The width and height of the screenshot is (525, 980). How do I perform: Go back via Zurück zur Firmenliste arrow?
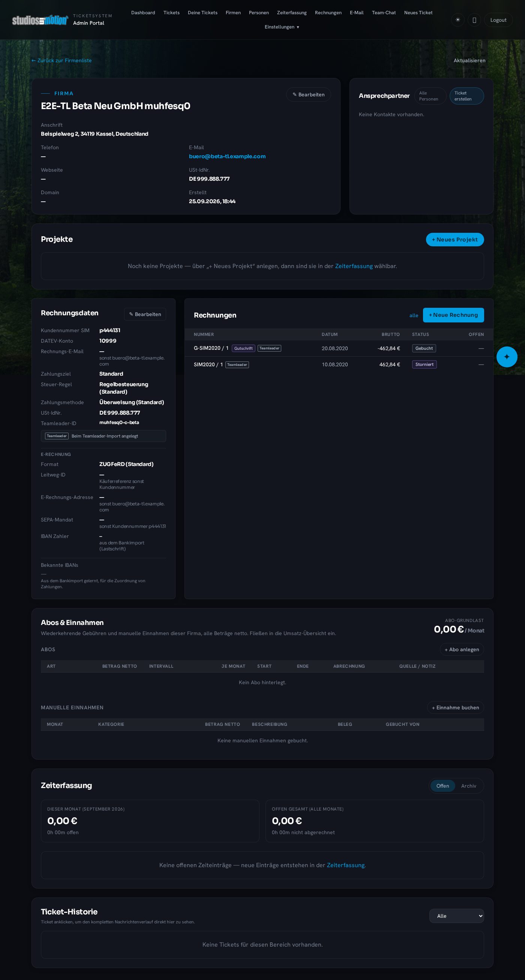61,60
